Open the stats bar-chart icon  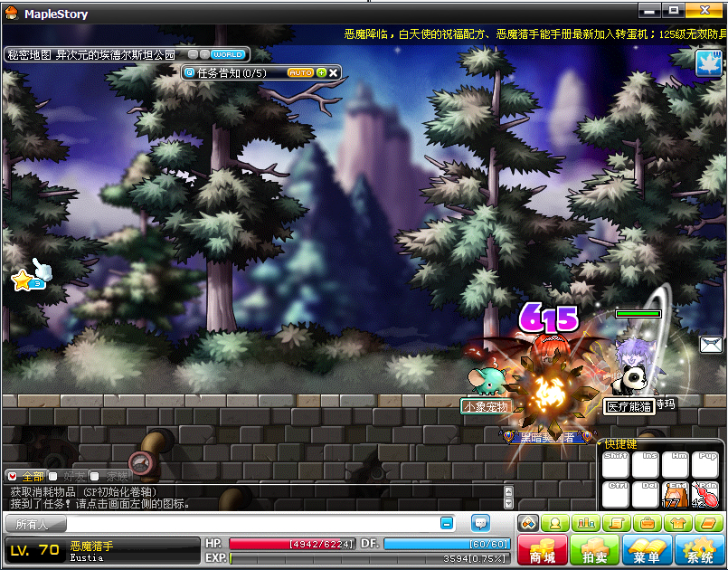point(585,524)
